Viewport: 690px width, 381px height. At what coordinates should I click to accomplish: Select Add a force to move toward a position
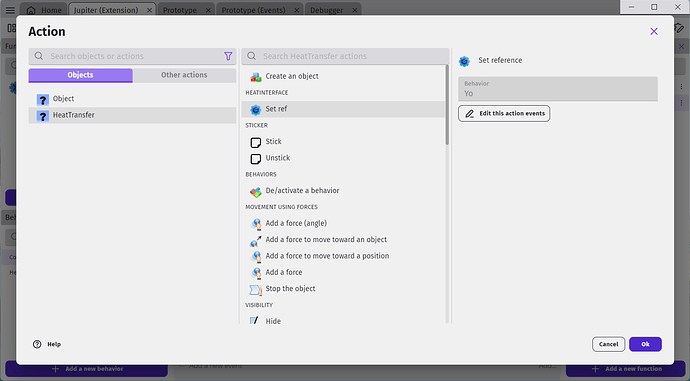tap(343, 256)
